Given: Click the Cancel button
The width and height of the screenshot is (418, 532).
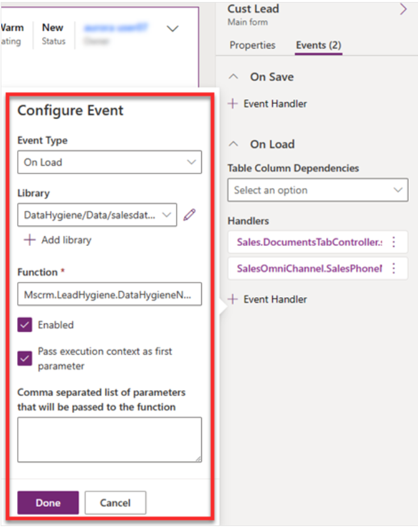Looking at the screenshot, I should 115,502.
